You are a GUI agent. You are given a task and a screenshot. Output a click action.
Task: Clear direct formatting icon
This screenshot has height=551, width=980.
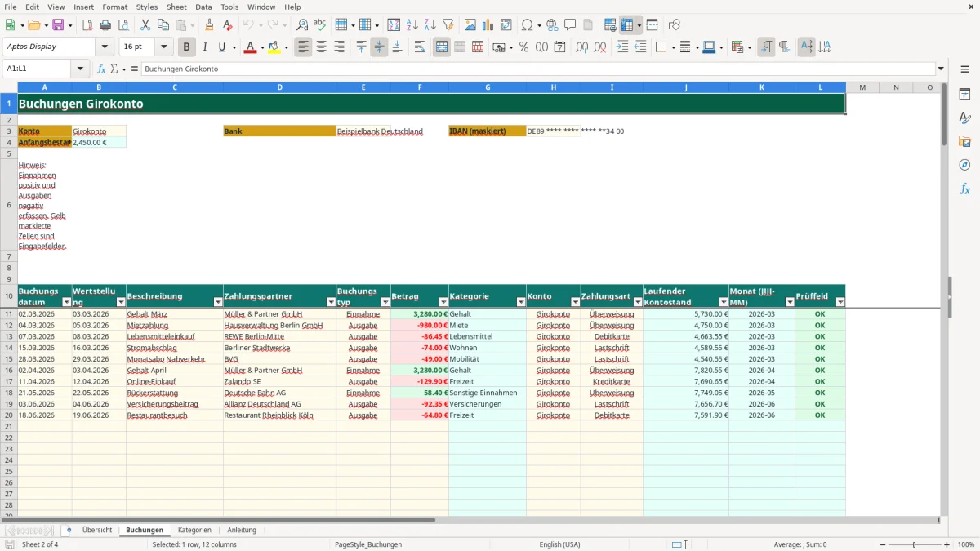click(227, 25)
